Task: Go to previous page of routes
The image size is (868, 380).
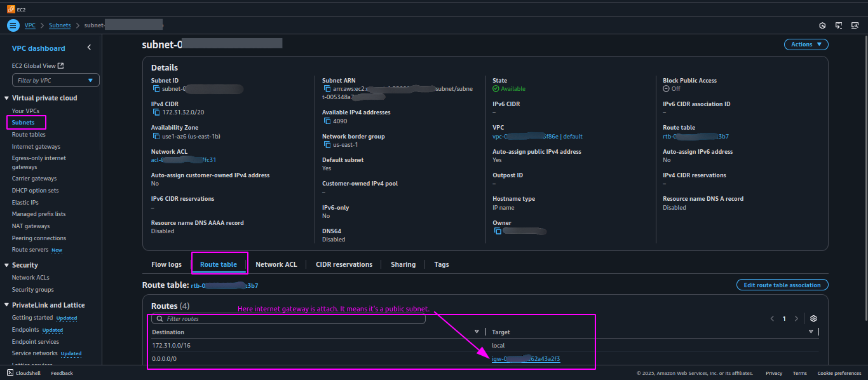Action: [772, 318]
